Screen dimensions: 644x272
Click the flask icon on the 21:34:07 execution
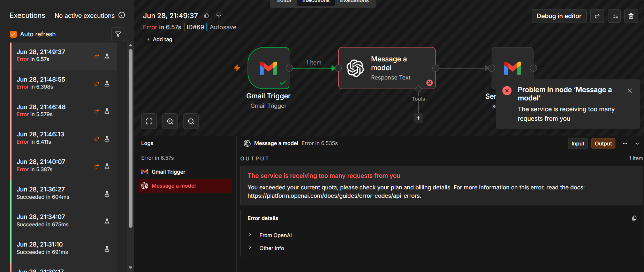pyautogui.click(x=107, y=221)
